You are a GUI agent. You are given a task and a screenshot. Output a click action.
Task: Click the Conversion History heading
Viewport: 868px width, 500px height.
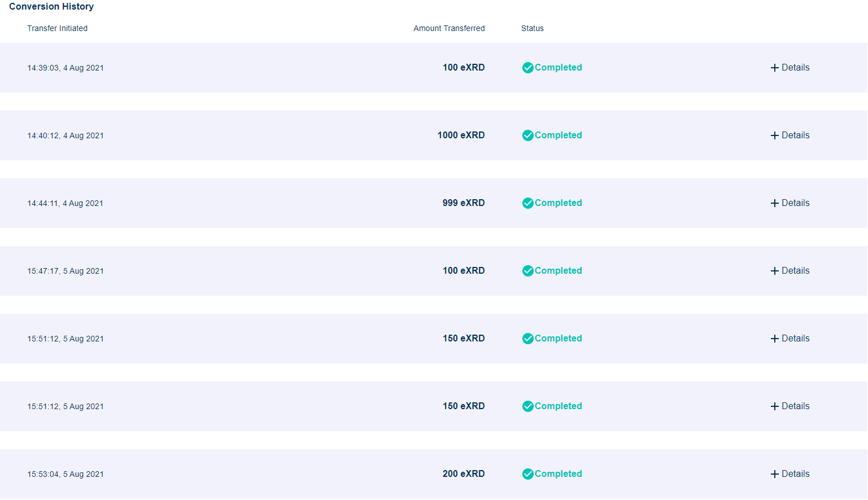click(x=51, y=7)
